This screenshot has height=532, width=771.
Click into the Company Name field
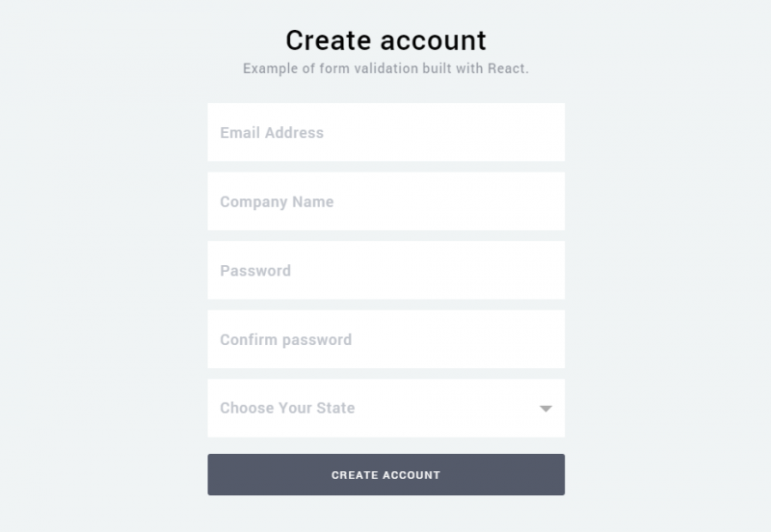[385, 202]
